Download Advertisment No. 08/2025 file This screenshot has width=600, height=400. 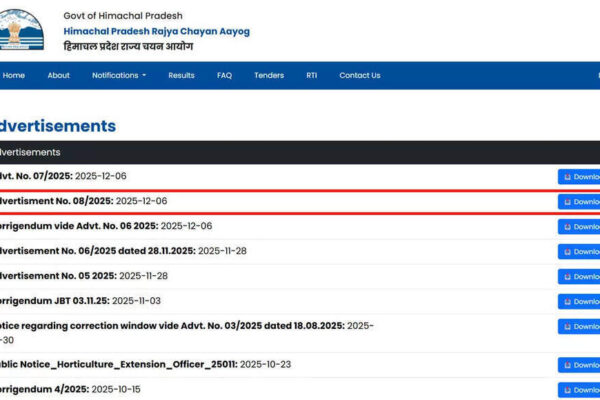pos(579,202)
